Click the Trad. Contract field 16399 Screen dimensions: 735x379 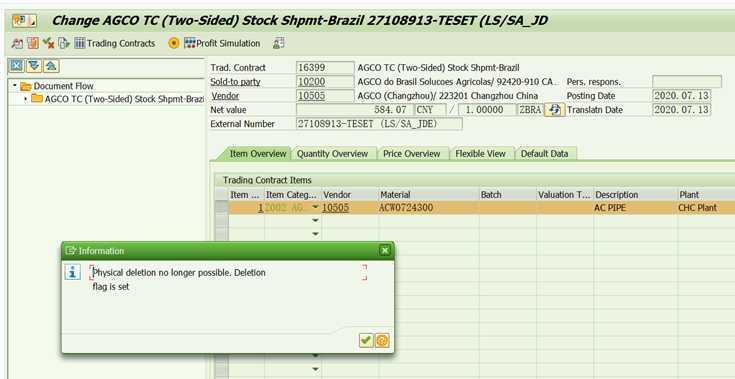coord(325,68)
